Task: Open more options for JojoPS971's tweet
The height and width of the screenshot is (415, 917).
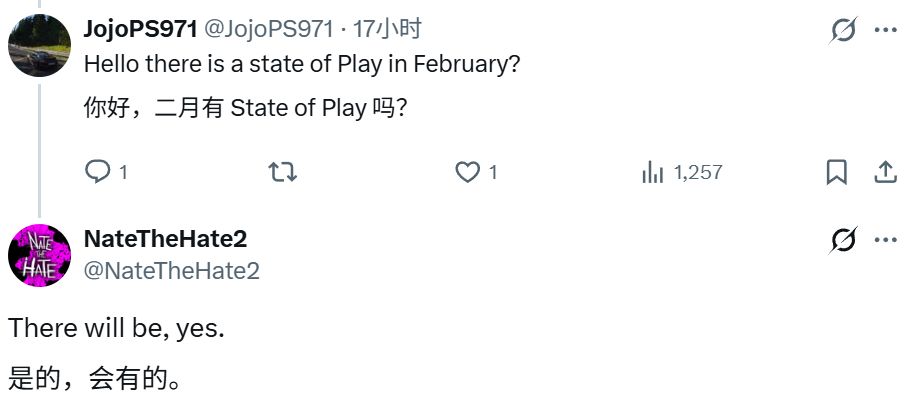Action: click(x=885, y=30)
